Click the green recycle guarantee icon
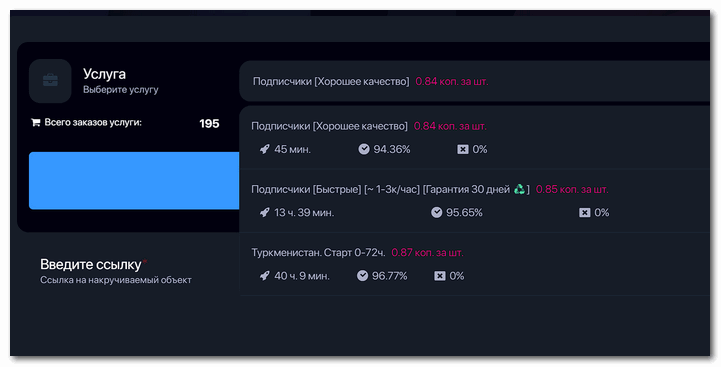This screenshot has height=367, width=721. (x=519, y=189)
